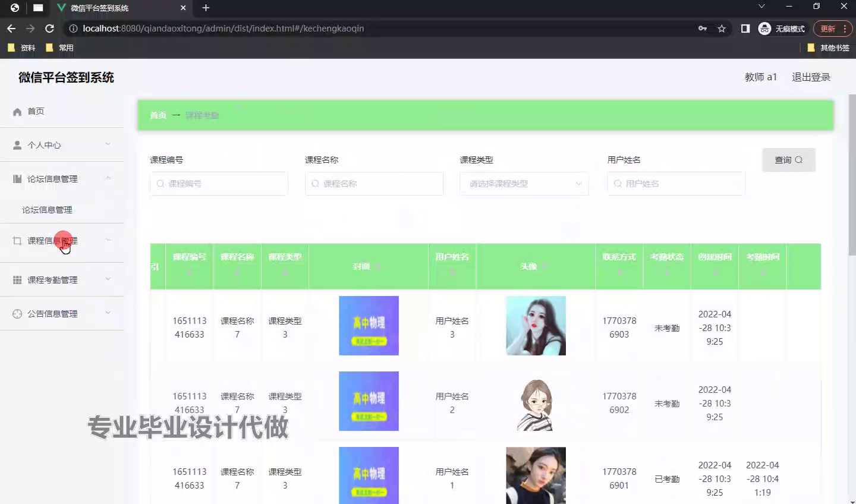Open avatar photo in 用户姓名 1 row
856x504 pixels.
(x=536, y=475)
